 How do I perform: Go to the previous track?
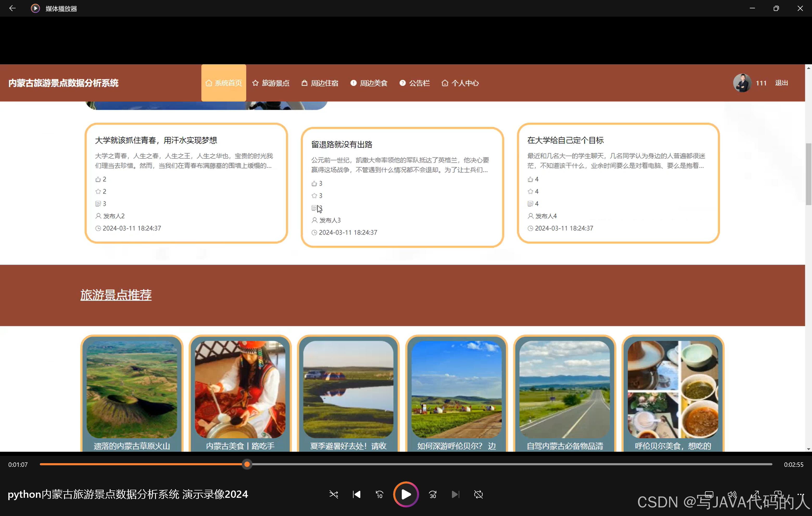(356, 494)
